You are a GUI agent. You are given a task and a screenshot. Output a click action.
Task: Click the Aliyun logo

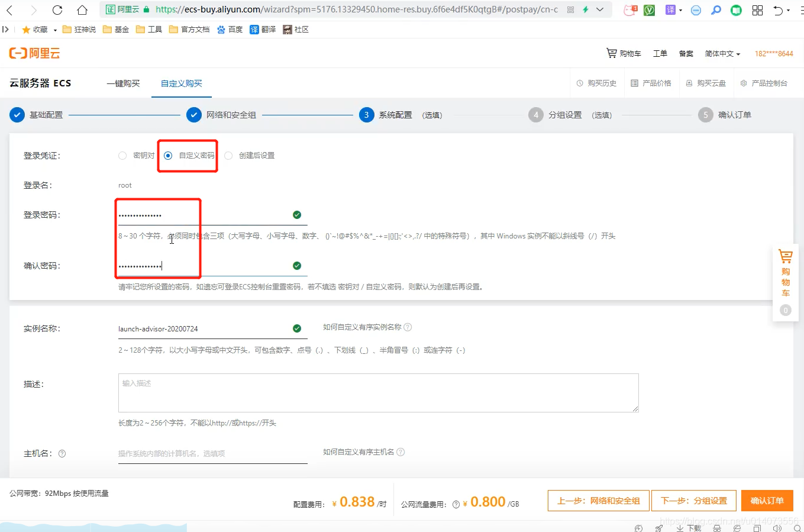click(35, 53)
